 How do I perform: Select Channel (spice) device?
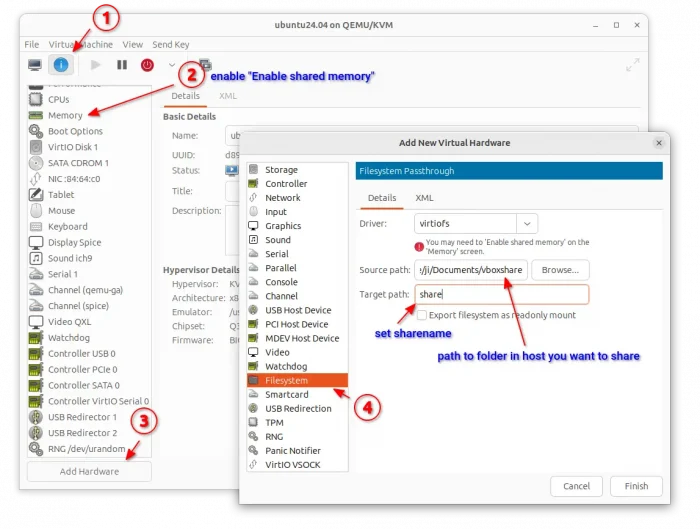[89, 306]
